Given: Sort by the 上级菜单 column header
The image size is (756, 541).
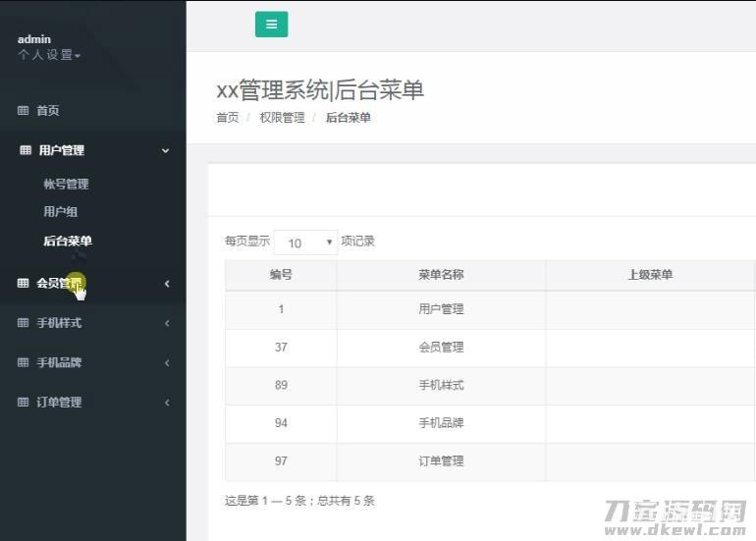Looking at the screenshot, I should click(x=650, y=275).
